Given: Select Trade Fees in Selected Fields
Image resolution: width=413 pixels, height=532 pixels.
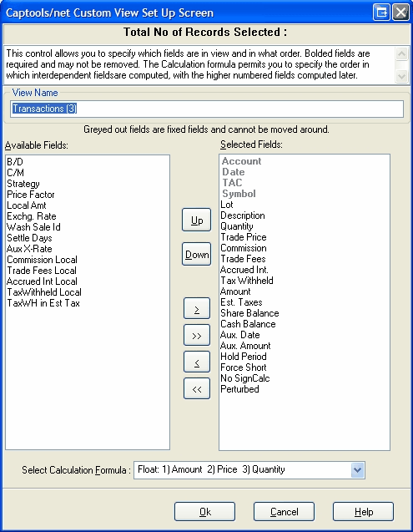Looking at the screenshot, I should click(243, 259).
